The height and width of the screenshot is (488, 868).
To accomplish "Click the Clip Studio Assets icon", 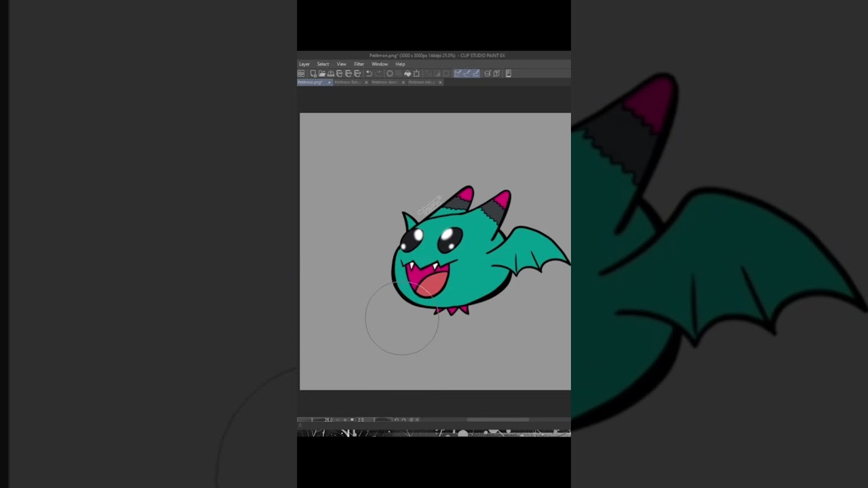I will (x=487, y=73).
